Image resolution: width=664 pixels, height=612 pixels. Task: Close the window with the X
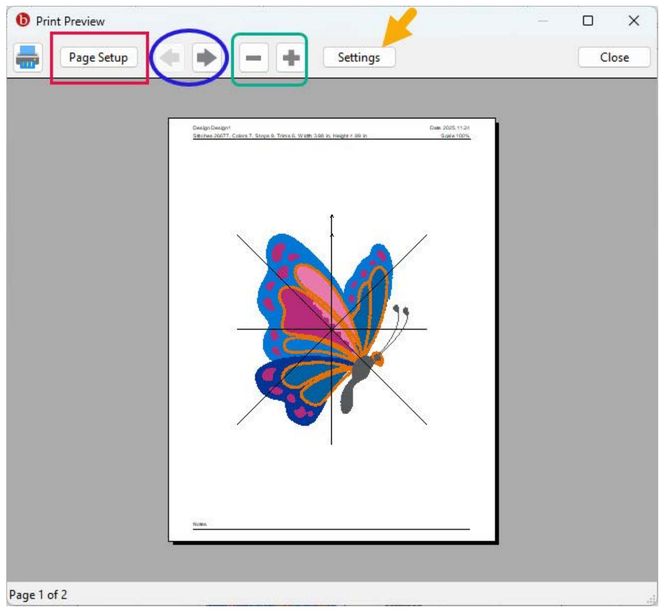point(634,20)
